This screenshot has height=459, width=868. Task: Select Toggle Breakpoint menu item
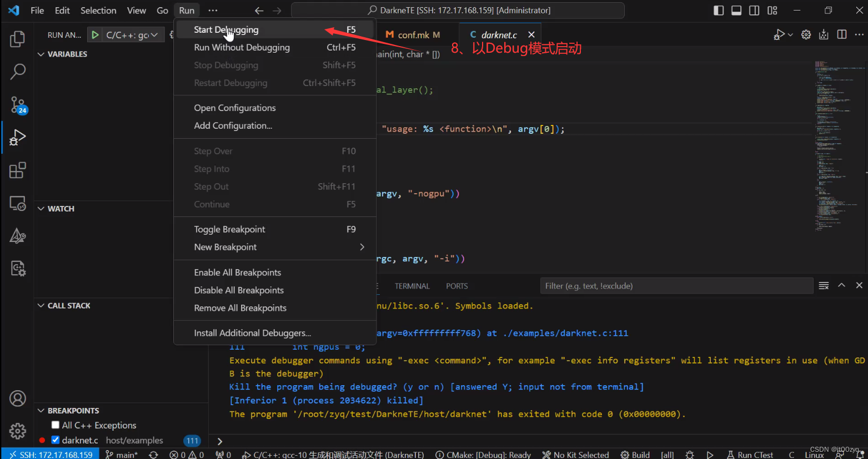click(x=275, y=229)
